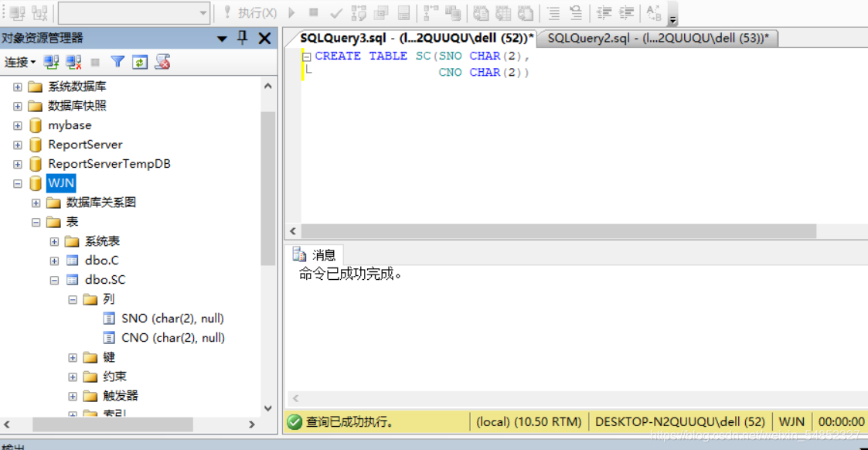868x450 pixels.
Task: Open the 连接 dropdown in Object Explorer
Action: [x=20, y=63]
